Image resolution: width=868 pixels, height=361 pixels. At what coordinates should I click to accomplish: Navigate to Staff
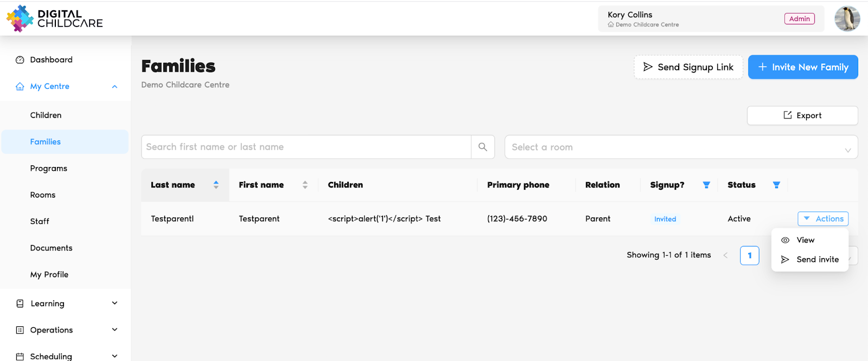[40, 221]
